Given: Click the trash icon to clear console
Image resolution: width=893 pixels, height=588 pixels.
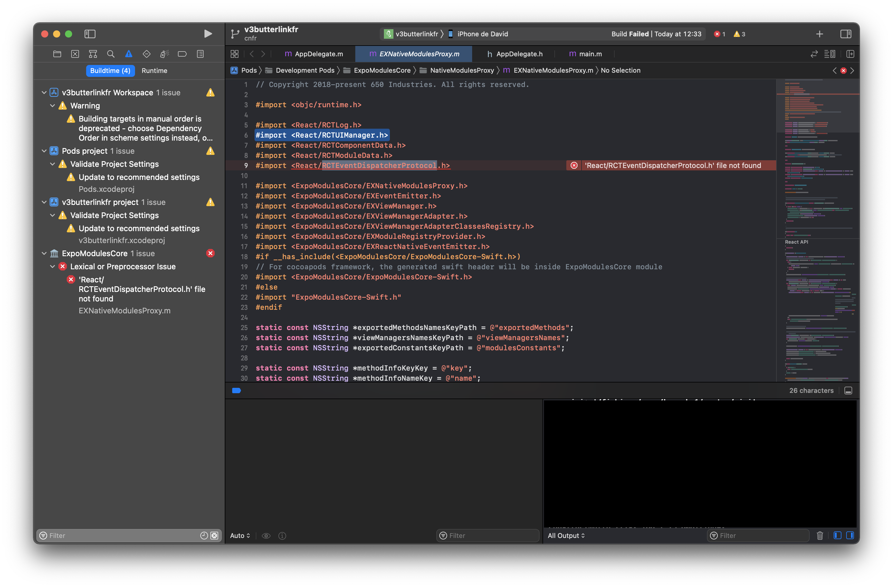Looking at the screenshot, I should pos(820,536).
